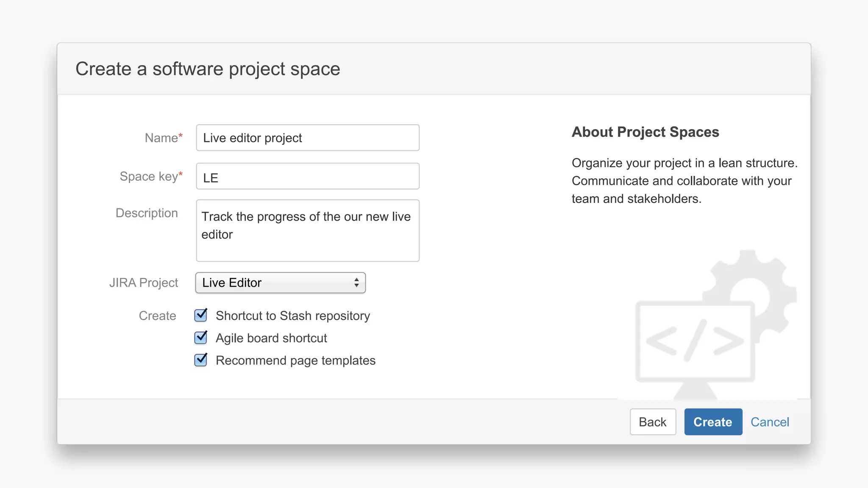Toggle Recommend page templates checkbox
The height and width of the screenshot is (488, 868).
pos(201,360)
